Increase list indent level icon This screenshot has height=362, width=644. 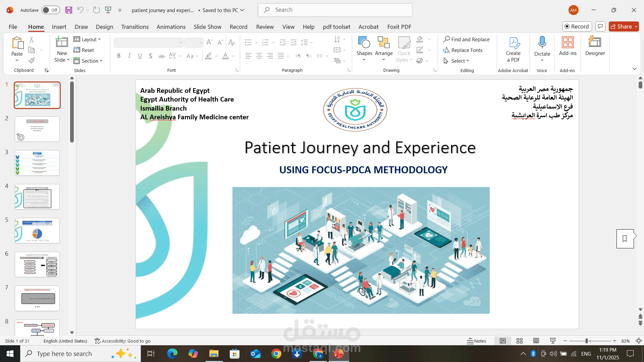click(x=293, y=43)
